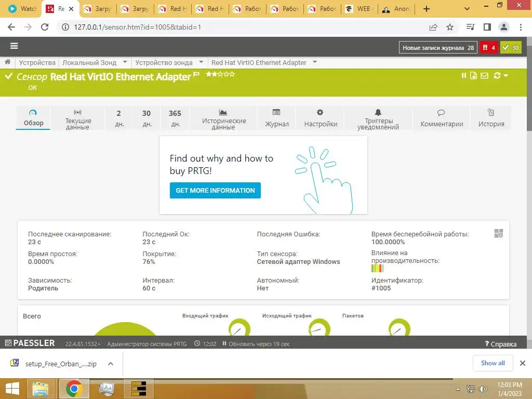Click the volume icon in system tray
Screen dimensions: 532x399
pos(483,389)
